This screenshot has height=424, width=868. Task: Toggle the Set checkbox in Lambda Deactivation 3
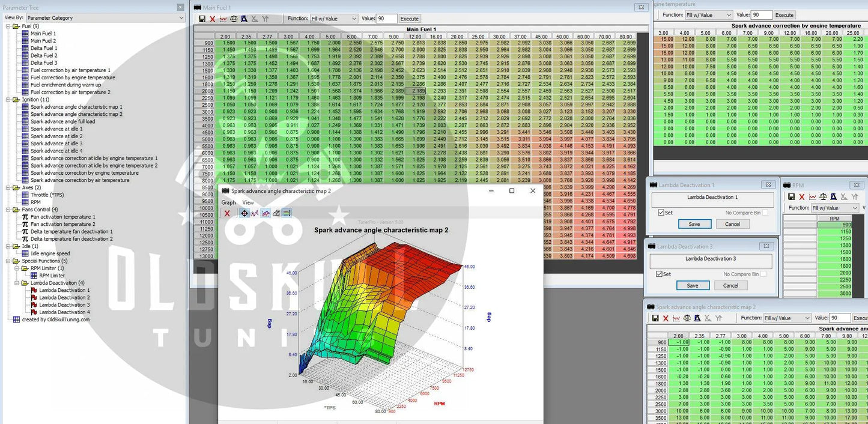coord(660,274)
